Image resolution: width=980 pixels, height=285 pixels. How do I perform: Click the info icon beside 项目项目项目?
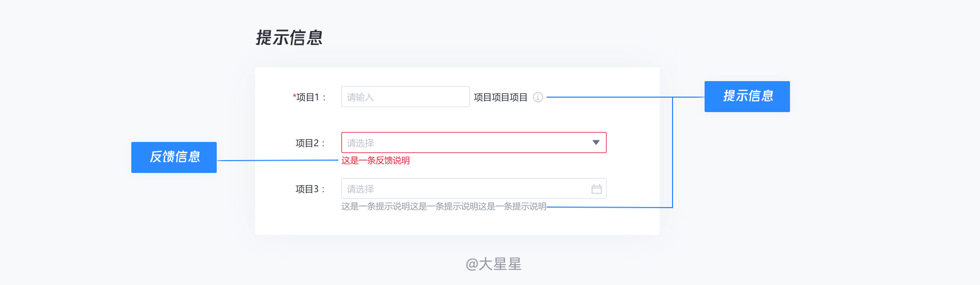538,97
